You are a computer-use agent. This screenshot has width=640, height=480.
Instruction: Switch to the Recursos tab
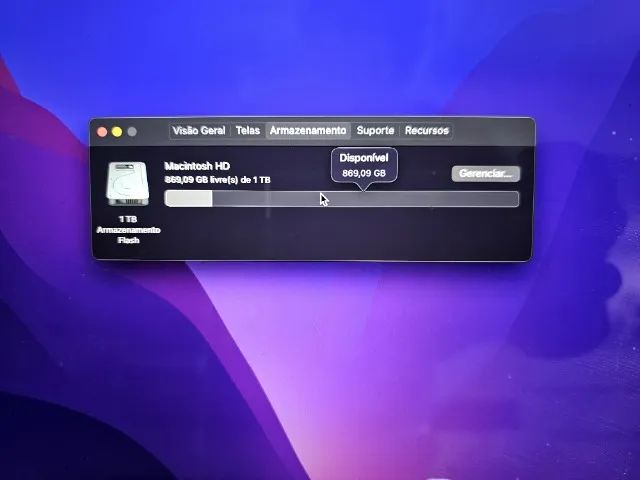tap(427, 131)
